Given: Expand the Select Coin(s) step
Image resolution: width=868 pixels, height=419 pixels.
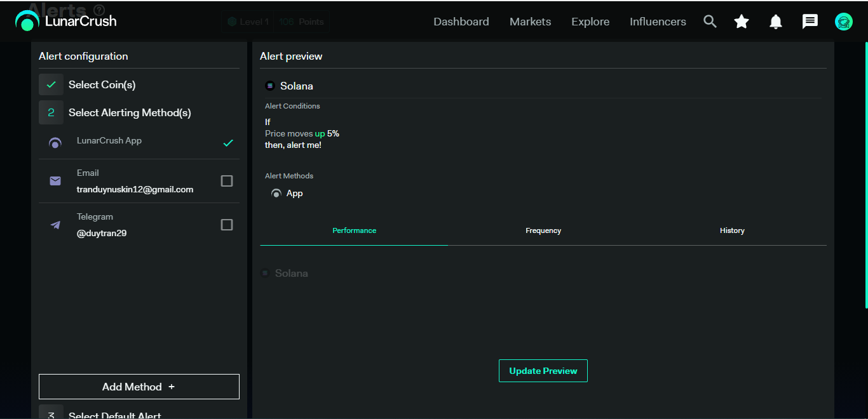Looking at the screenshot, I should (x=102, y=84).
